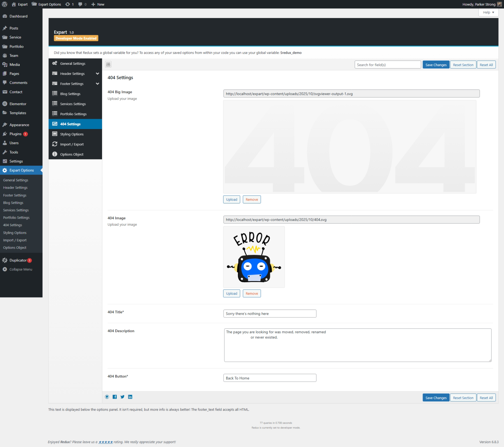Upload a new 404 Image
Screen dimensions: 504x447
(231, 293)
